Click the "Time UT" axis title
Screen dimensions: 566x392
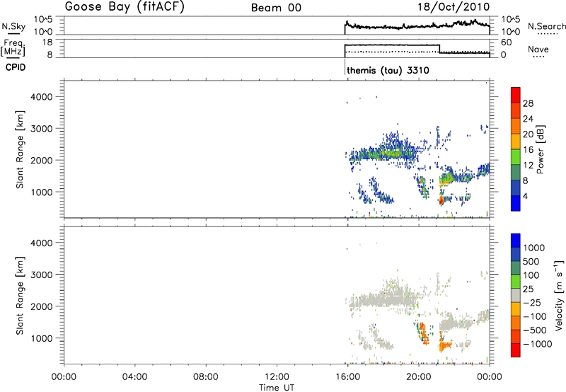pos(277,388)
